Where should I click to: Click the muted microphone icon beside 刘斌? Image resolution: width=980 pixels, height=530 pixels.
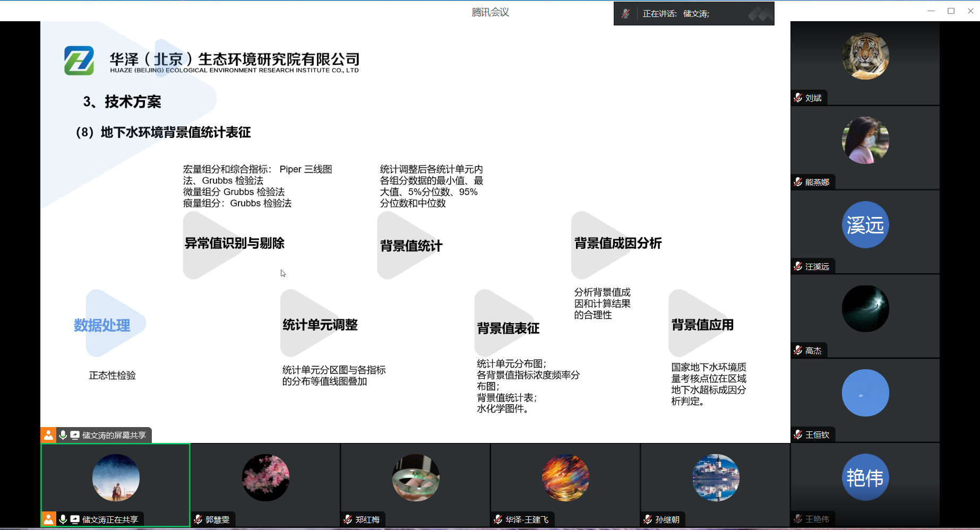click(x=798, y=98)
